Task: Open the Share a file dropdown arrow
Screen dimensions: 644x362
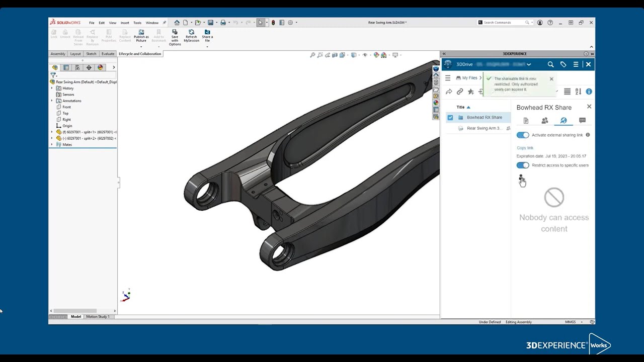Action: pos(207,47)
